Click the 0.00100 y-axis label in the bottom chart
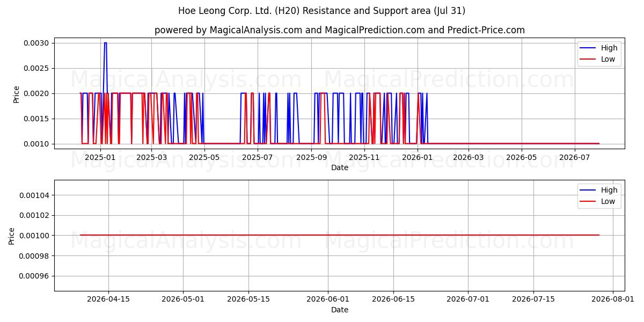 pos(34,236)
